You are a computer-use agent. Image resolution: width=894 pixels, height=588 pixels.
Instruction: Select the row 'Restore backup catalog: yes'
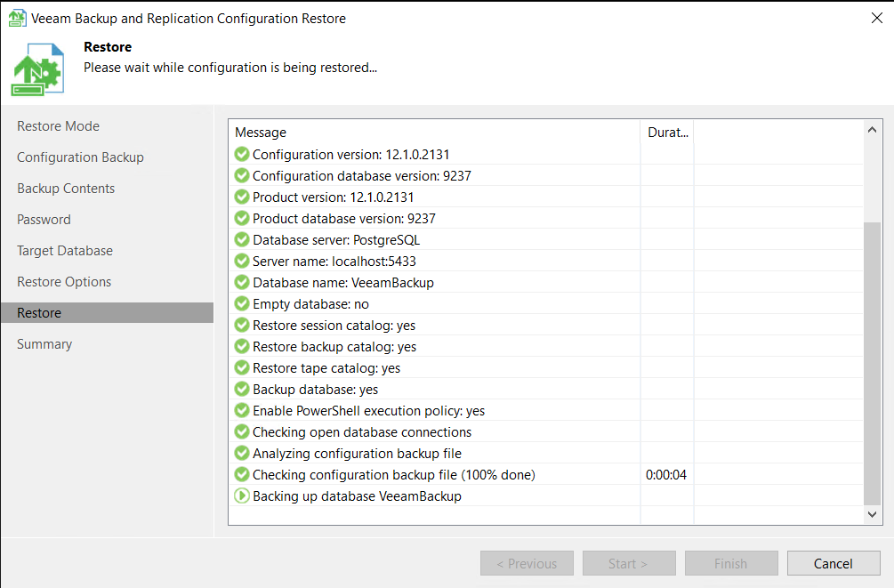[546, 347]
